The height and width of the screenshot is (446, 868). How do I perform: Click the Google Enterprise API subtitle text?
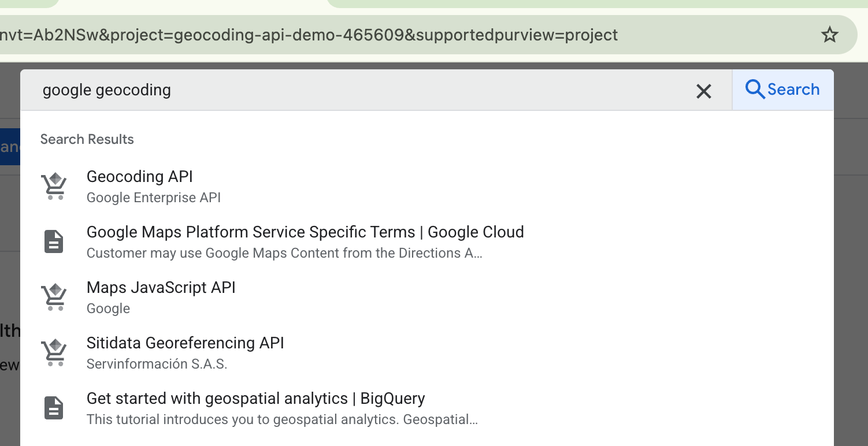pos(153,197)
